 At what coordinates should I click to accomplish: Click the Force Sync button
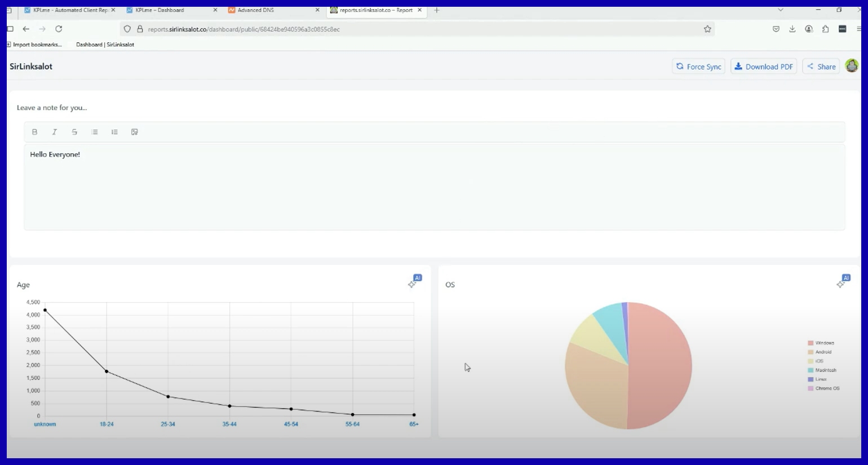tap(698, 67)
